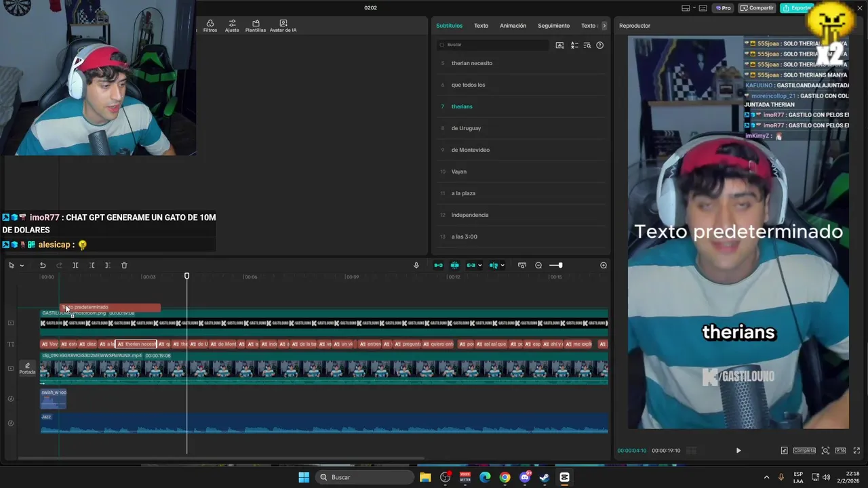
Task: Undo the last timeline edit
Action: (x=43, y=265)
